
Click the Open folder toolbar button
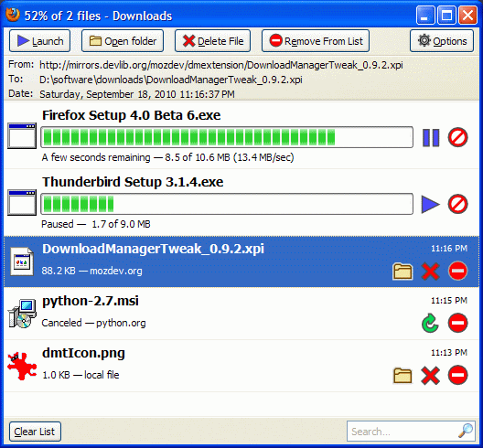click(x=123, y=41)
